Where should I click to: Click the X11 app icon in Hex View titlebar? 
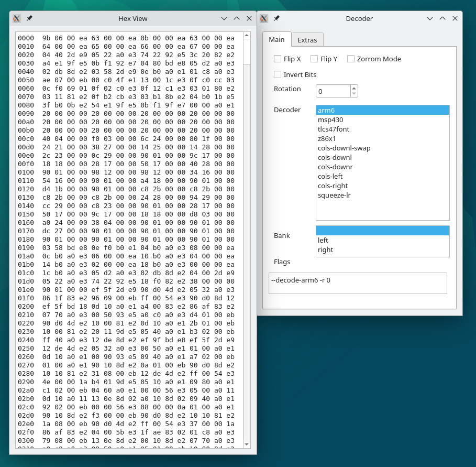point(17,18)
